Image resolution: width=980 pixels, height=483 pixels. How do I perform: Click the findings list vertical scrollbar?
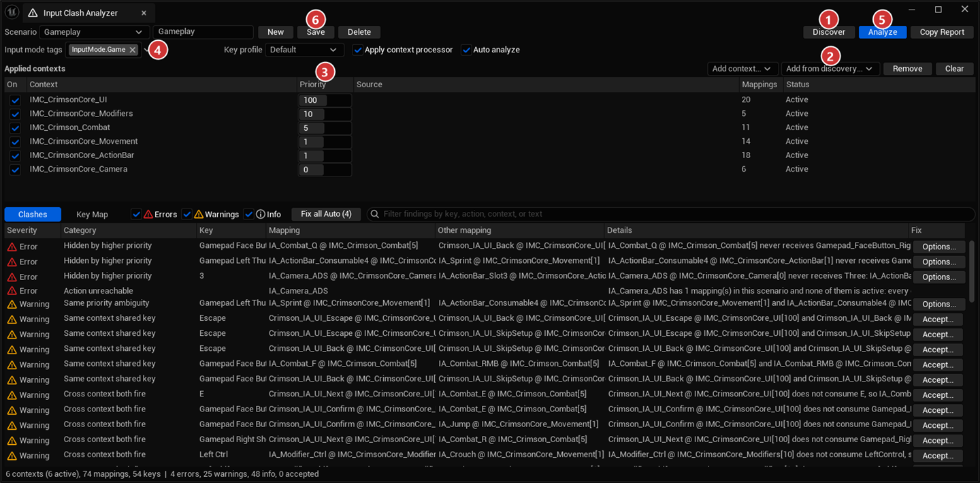click(x=971, y=271)
